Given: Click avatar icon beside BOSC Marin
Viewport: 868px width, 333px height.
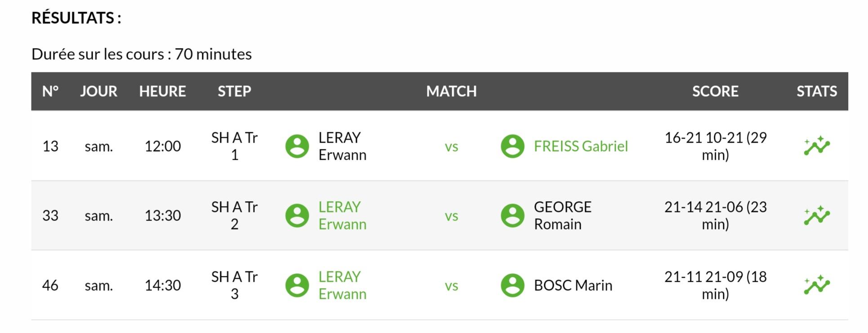Looking at the screenshot, I should point(512,285).
